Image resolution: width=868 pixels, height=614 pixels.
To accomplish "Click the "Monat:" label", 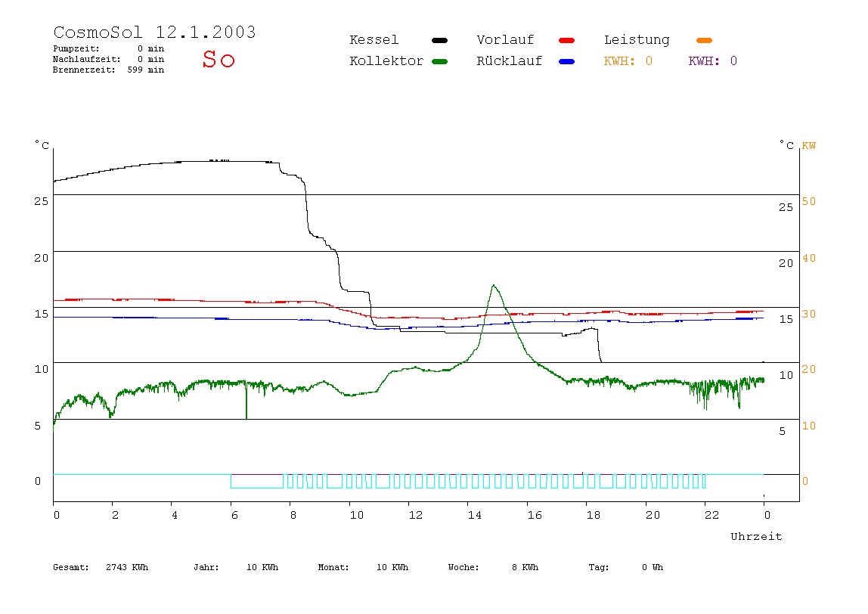I will tap(333, 567).
